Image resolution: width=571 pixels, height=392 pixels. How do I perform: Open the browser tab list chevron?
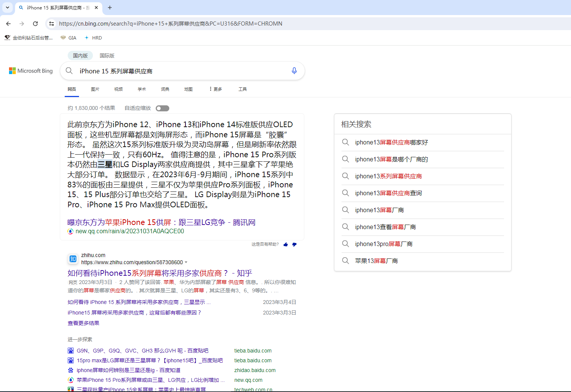[8, 8]
